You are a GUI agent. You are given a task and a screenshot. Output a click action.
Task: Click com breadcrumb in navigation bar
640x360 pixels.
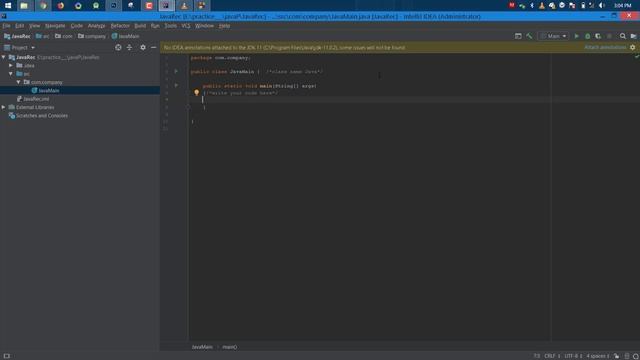64,36
